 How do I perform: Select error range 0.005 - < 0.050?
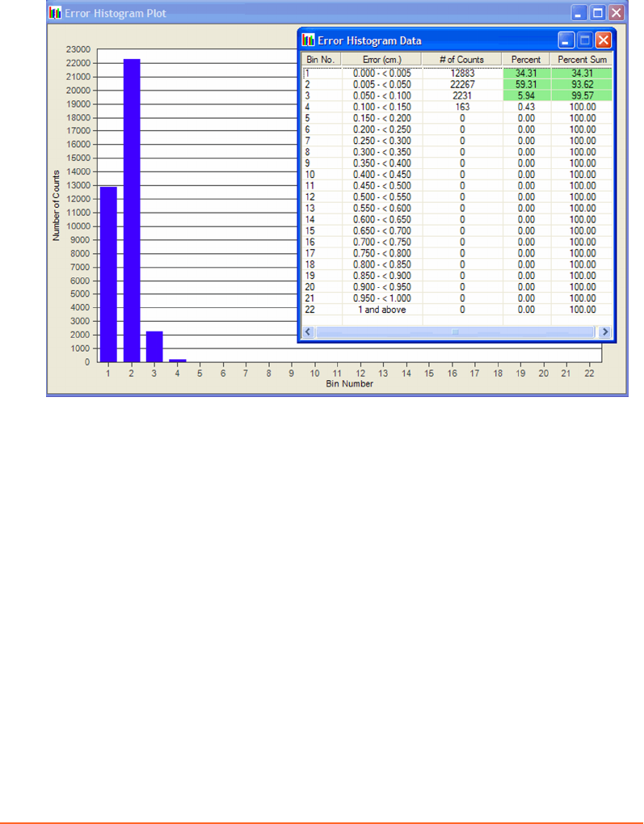[382, 85]
